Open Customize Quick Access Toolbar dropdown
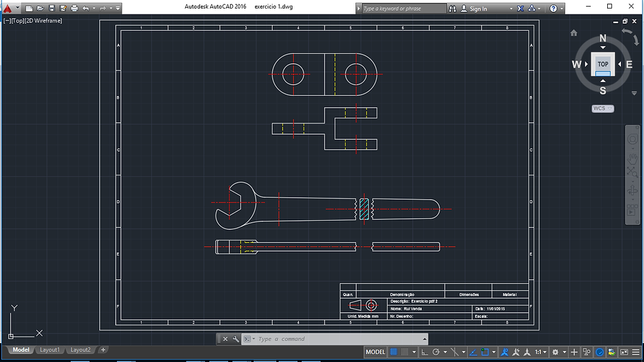644x362 pixels. click(118, 8)
